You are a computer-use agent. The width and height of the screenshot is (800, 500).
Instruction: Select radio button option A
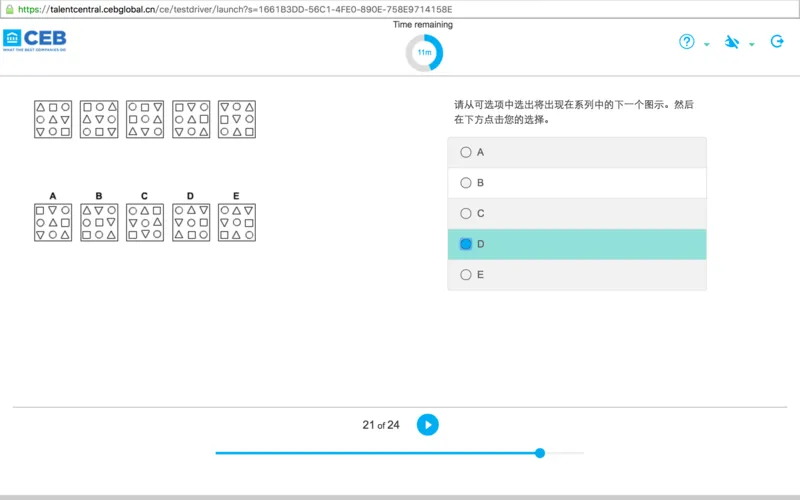tap(466, 152)
